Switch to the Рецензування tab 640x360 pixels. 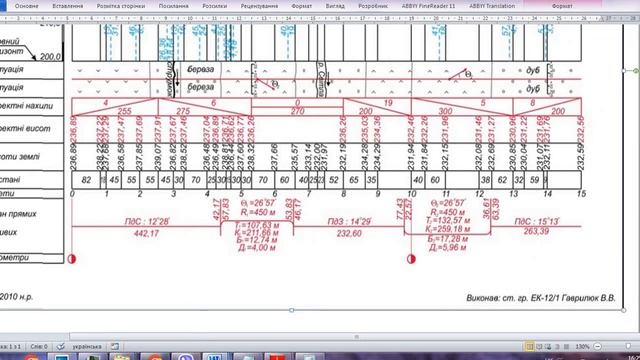click(x=259, y=6)
